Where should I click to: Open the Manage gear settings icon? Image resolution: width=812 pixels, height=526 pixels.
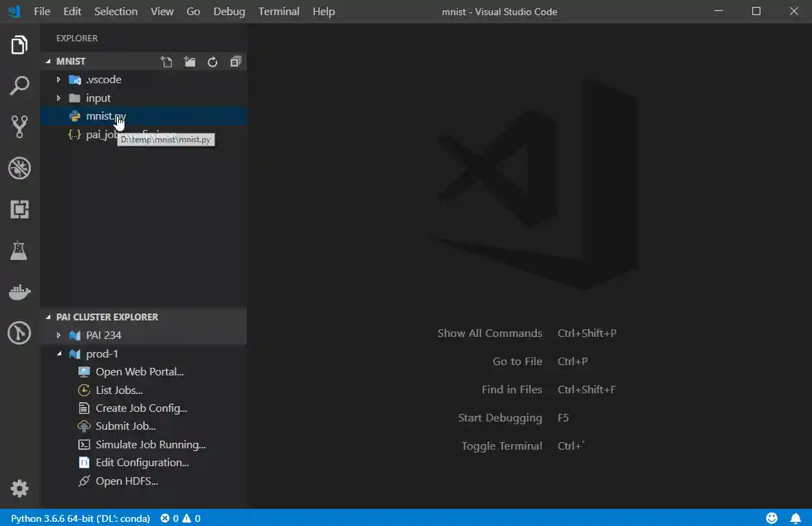tap(19, 488)
